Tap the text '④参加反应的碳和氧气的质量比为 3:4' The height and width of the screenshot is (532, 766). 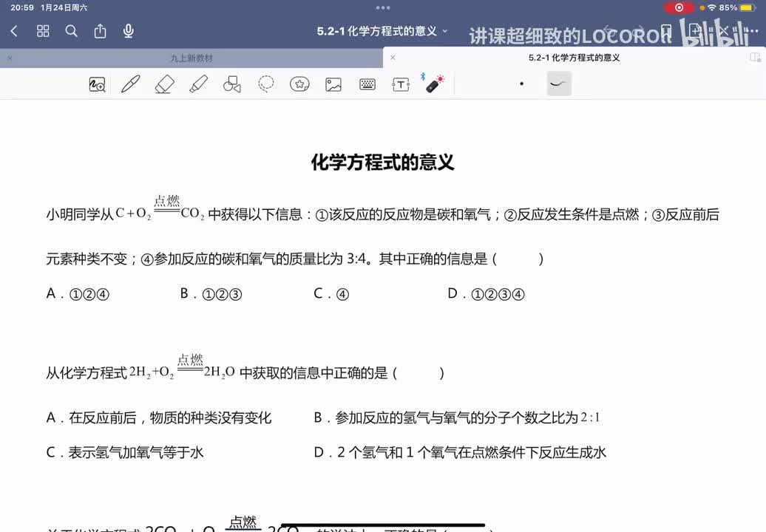[x=254, y=259]
